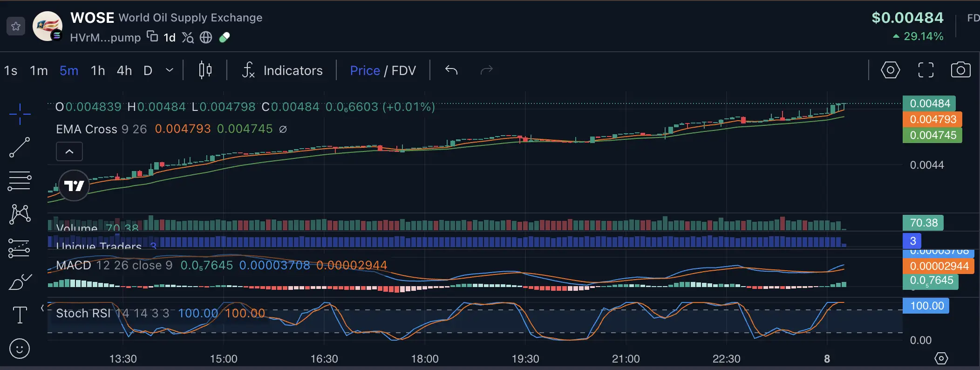Open the Indicators menu
980x370 pixels.
click(x=282, y=70)
